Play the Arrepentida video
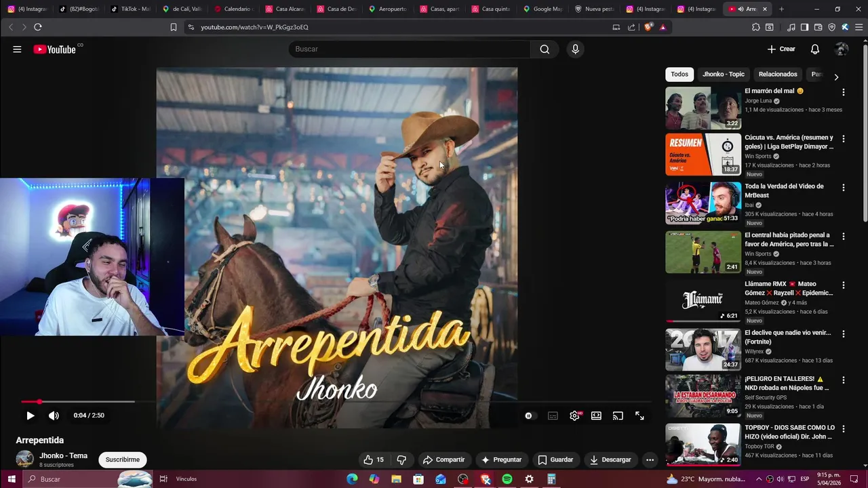868x488 pixels. [30, 415]
